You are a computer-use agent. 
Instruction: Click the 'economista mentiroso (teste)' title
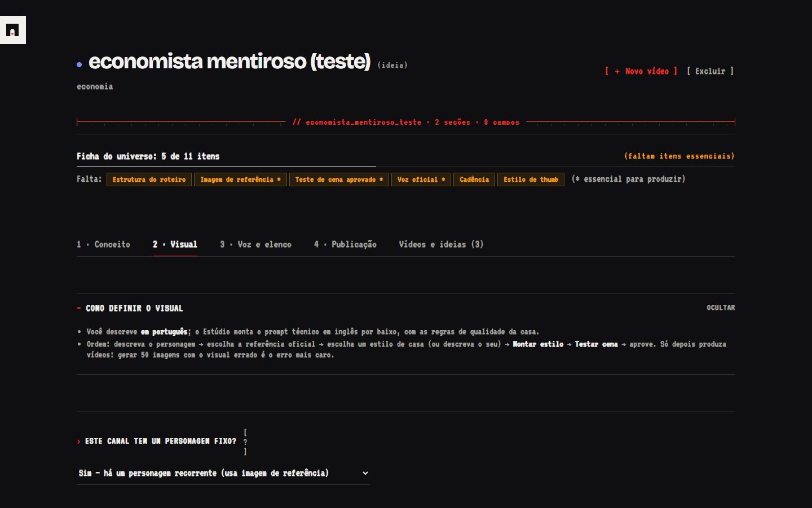230,61
